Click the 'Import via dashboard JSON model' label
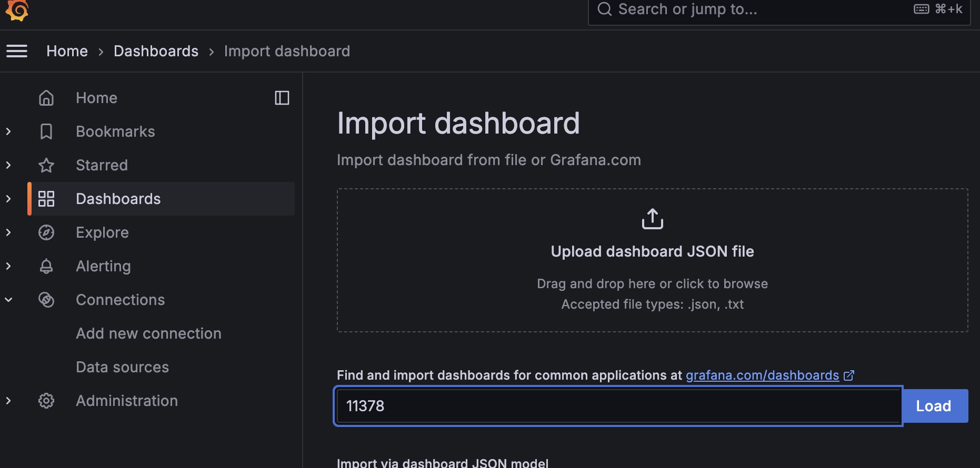Viewport: 980px width, 468px height. point(443,463)
